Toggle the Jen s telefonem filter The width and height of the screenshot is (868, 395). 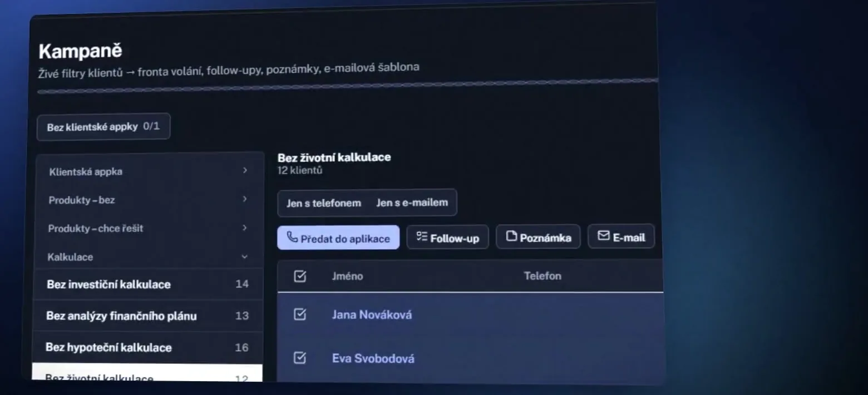[324, 203]
